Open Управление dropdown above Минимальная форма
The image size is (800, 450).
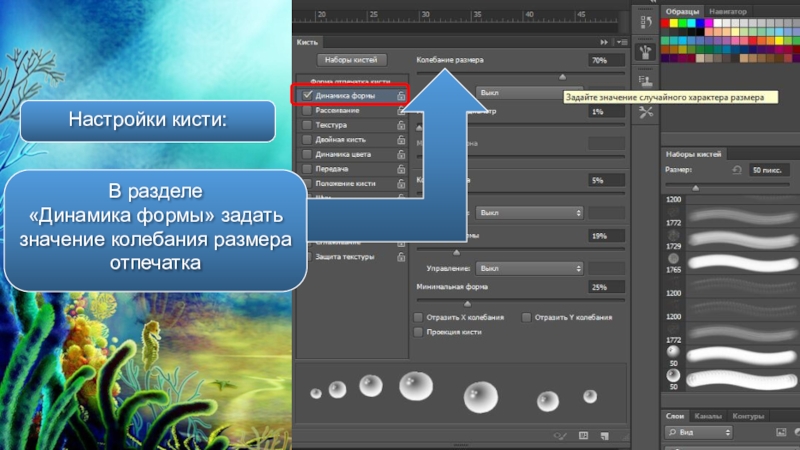pos(529,268)
